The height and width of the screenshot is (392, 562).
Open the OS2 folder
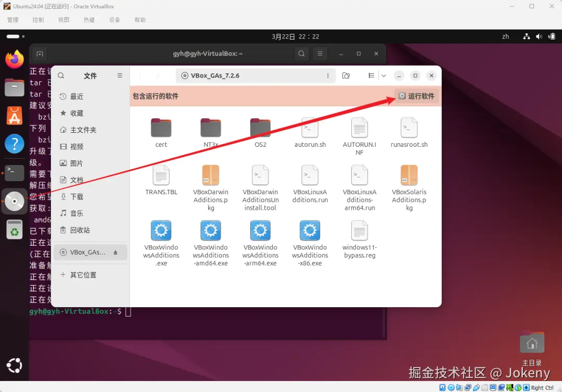click(260, 132)
